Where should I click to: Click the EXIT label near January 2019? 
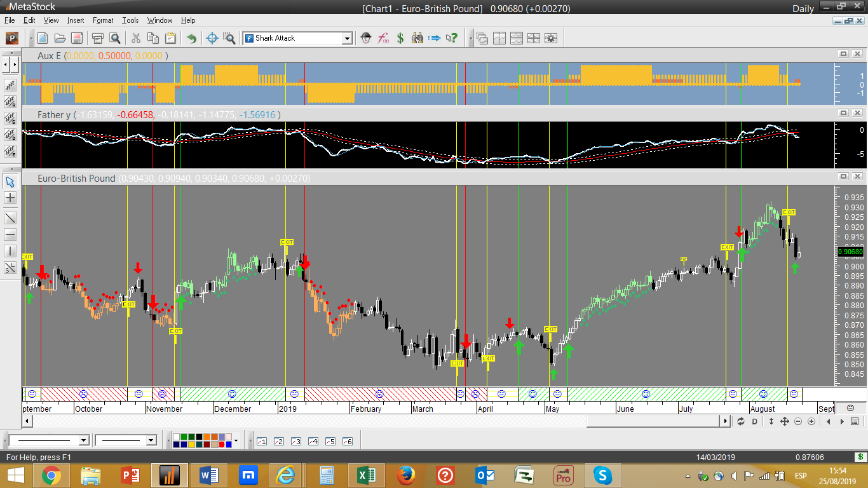[x=287, y=242]
